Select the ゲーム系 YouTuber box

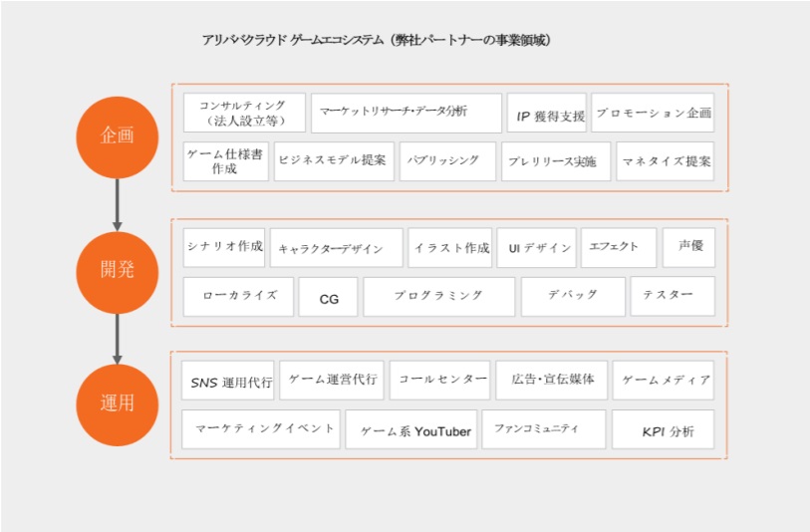tap(411, 429)
